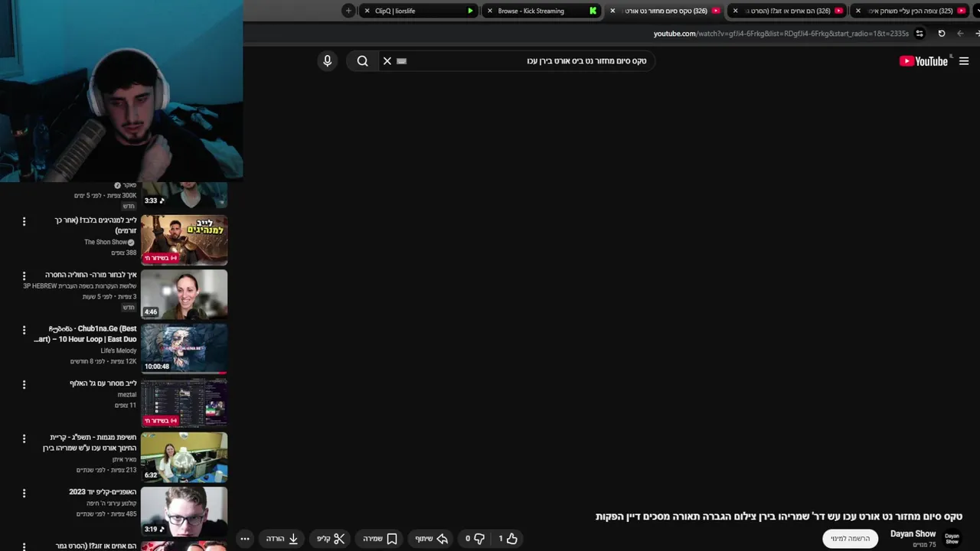Switch to the צופה הכין עליי משחק tab

coord(910,11)
